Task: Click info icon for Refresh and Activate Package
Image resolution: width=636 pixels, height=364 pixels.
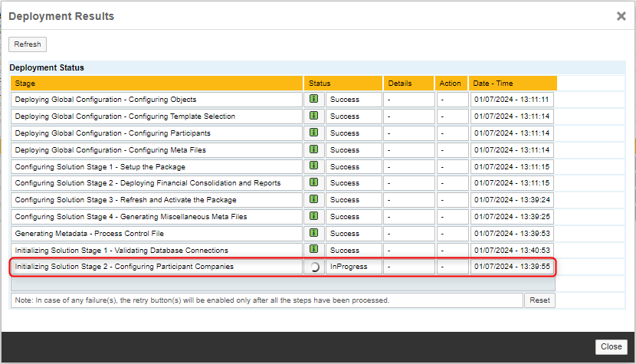Action: coord(313,199)
